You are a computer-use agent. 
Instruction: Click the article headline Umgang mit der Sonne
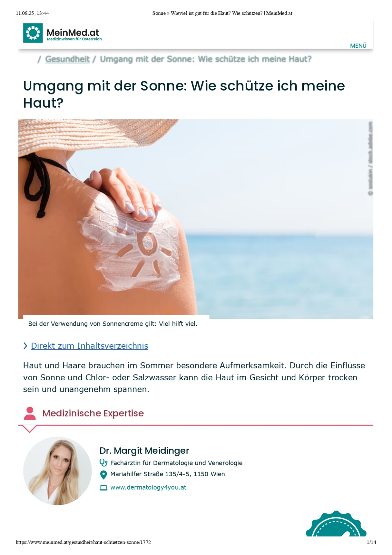(x=184, y=94)
